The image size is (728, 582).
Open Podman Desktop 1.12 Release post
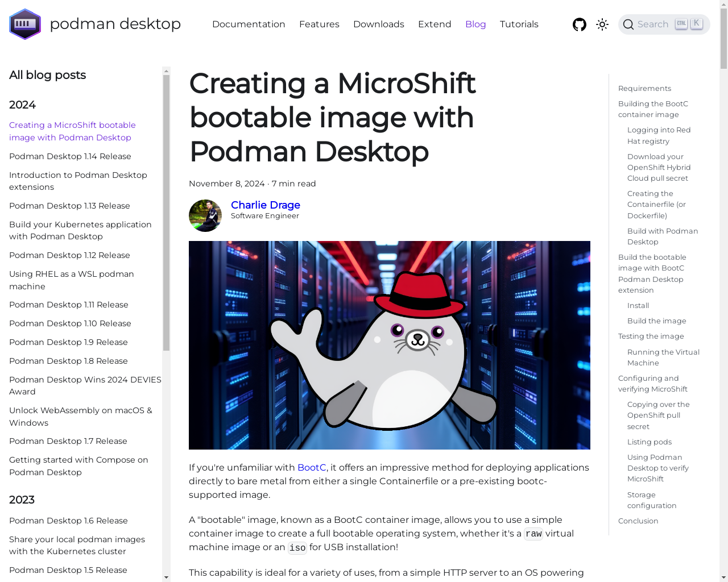69,255
